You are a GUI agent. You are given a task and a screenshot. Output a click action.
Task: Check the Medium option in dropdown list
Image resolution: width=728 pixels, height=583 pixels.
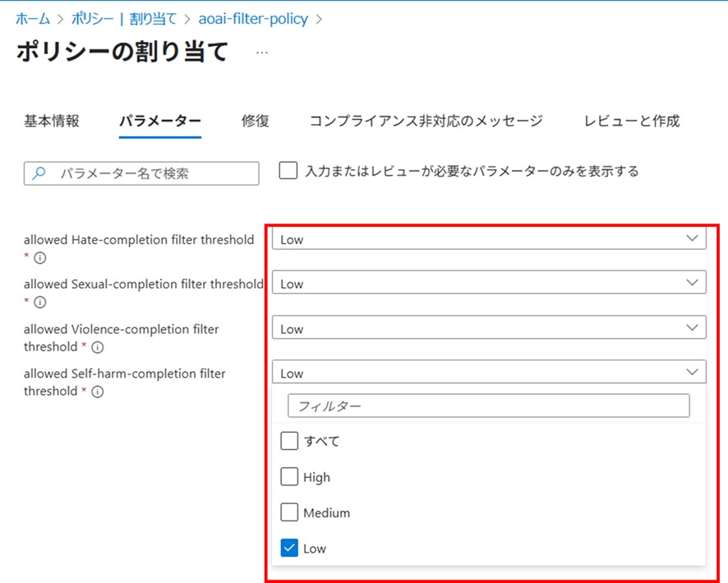tap(289, 512)
